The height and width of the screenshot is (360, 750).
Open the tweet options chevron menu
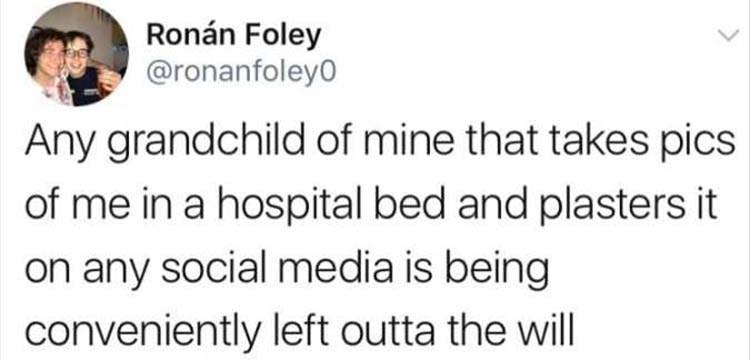[x=726, y=37]
